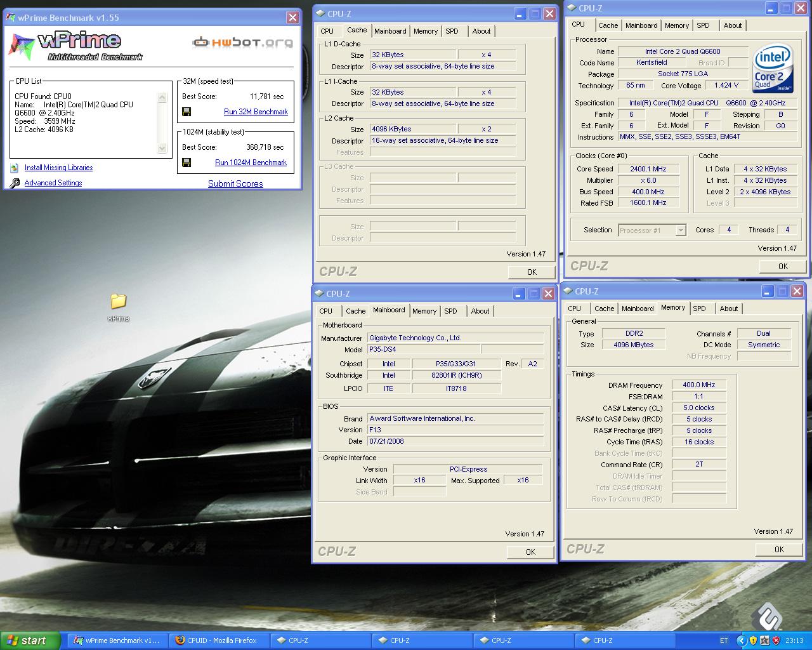Click the wPrime Benchmark title bar icon
This screenshot has height=650, width=812.
click(11, 18)
